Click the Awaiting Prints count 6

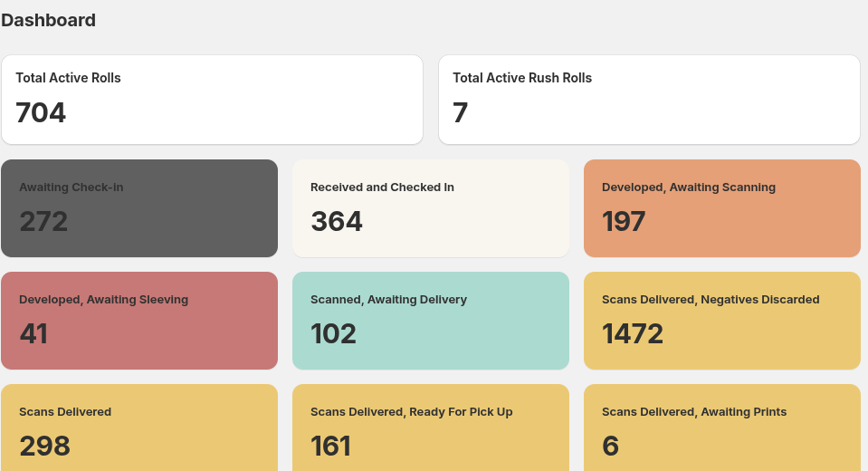coord(611,446)
